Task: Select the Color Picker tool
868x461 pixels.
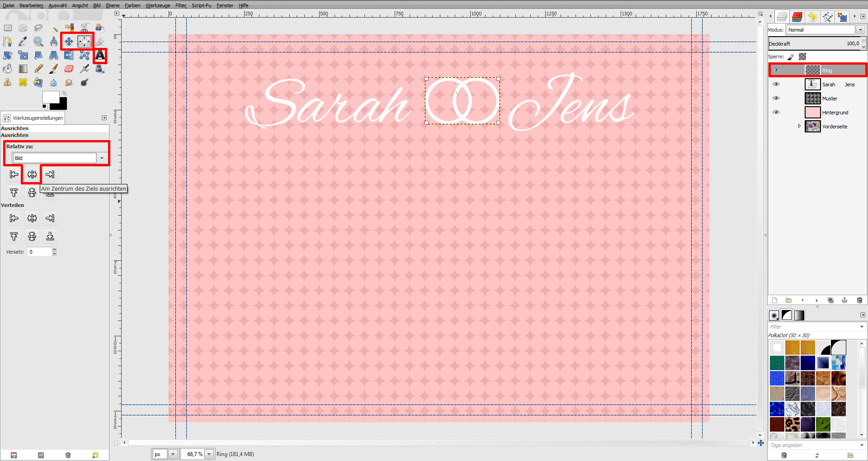Action: click(x=23, y=41)
